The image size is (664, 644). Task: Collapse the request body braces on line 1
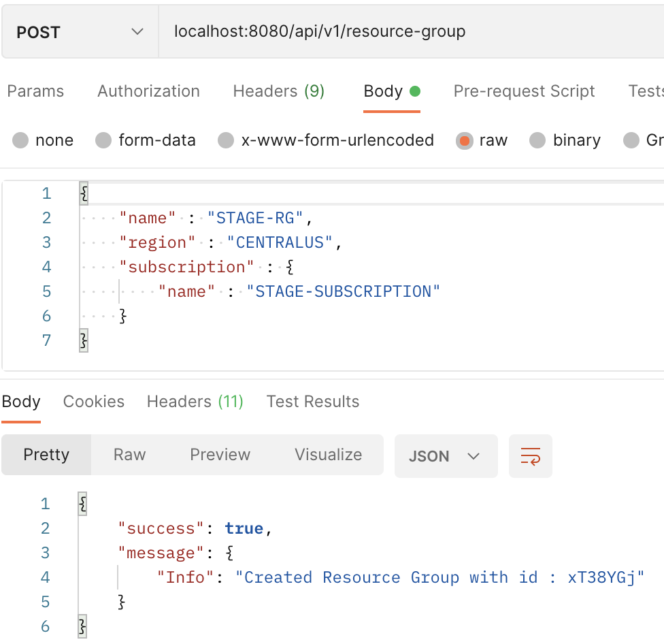(x=82, y=193)
